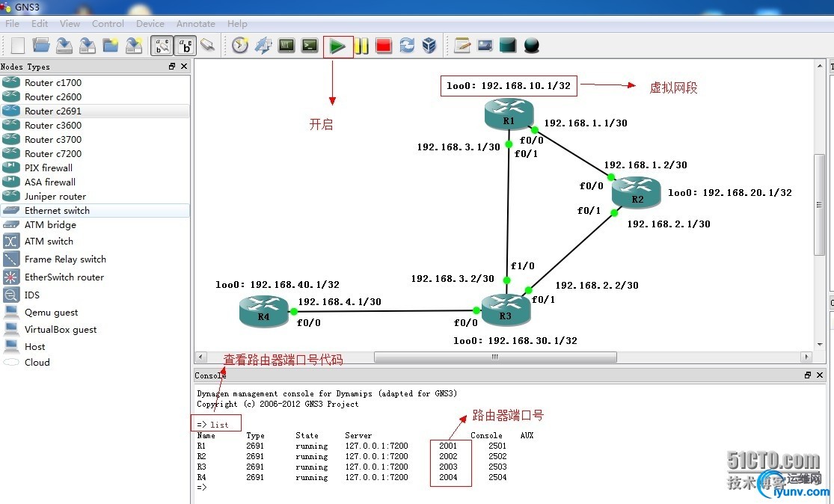
Task: Open Console to all devices icon
Action: click(x=310, y=46)
